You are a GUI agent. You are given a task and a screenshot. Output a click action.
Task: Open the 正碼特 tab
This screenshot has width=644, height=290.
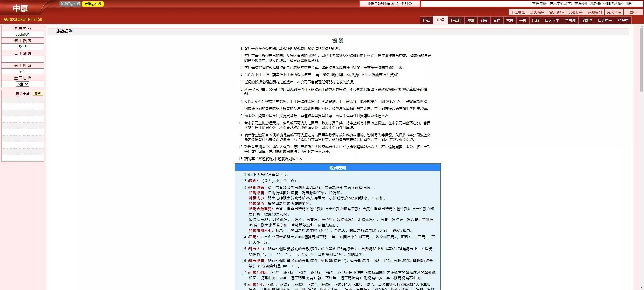[x=456, y=20]
